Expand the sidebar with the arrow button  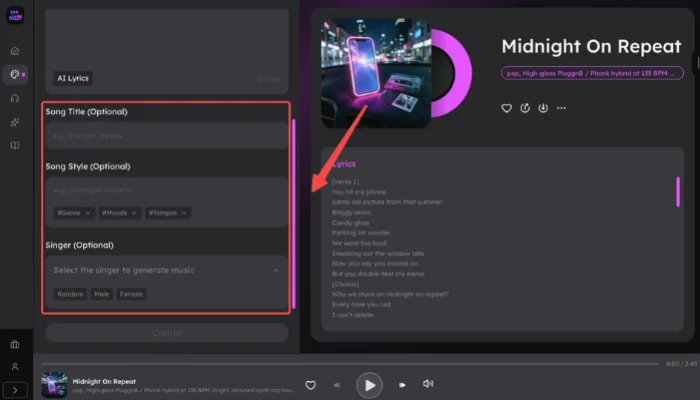click(15, 389)
